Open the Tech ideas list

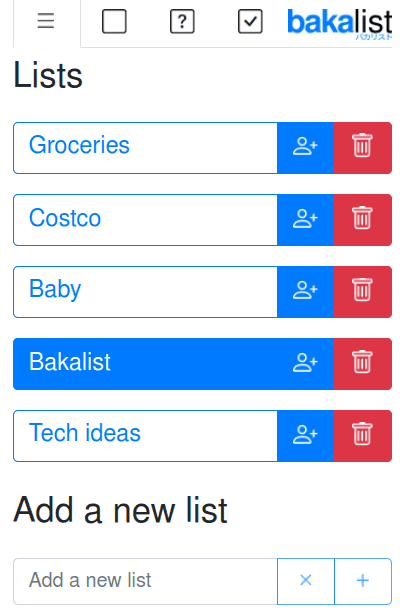click(145, 436)
